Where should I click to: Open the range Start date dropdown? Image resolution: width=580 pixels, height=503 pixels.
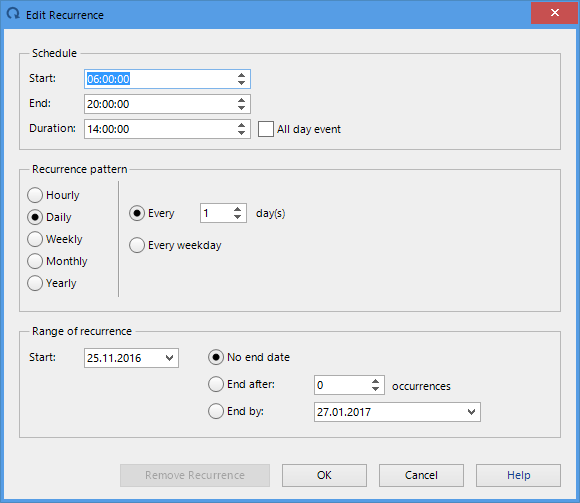click(169, 358)
